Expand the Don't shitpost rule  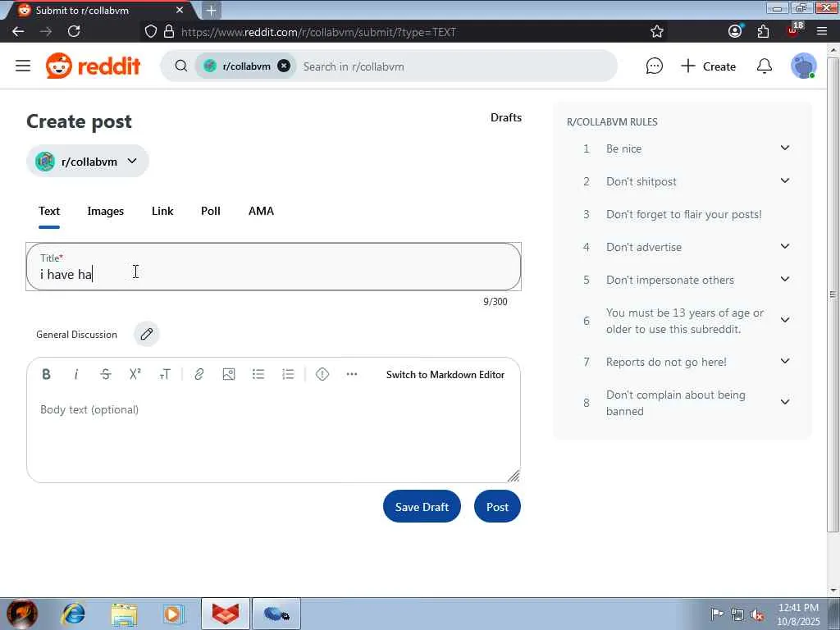click(x=784, y=180)
